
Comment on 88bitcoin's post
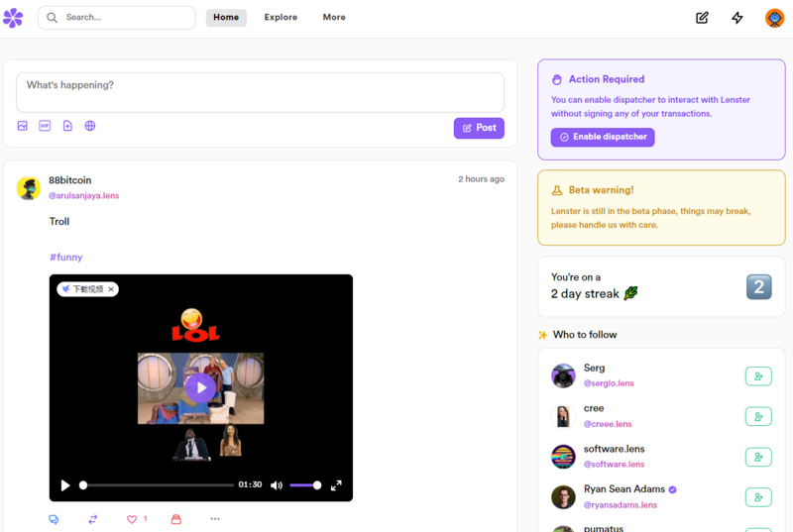[x=54, y=519]
